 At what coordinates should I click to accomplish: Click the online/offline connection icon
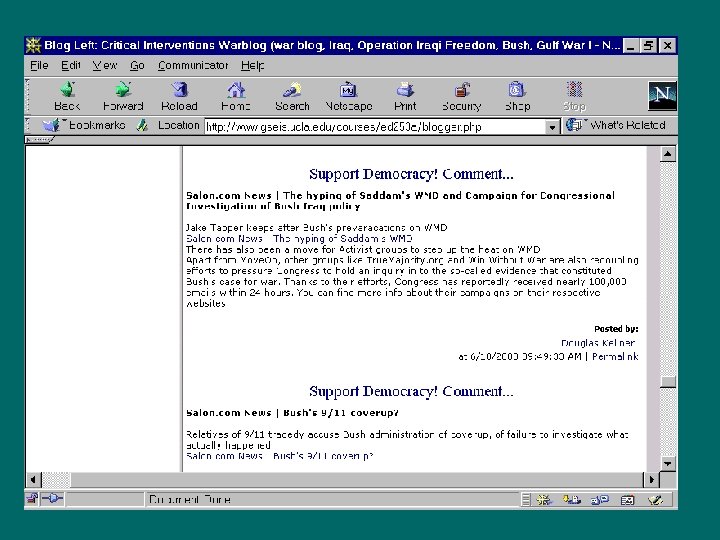[x=52, y=499]
